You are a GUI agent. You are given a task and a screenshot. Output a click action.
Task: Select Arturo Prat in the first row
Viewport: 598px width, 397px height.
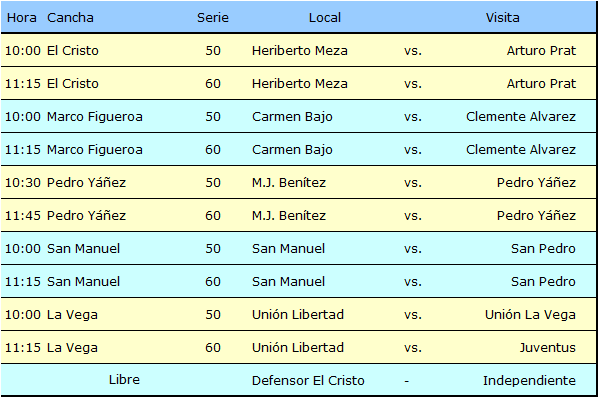[541, 50]
